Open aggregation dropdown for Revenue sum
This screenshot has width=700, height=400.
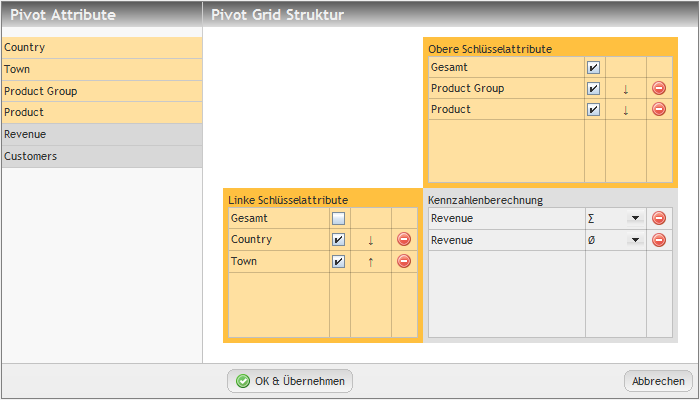(634, 218)
